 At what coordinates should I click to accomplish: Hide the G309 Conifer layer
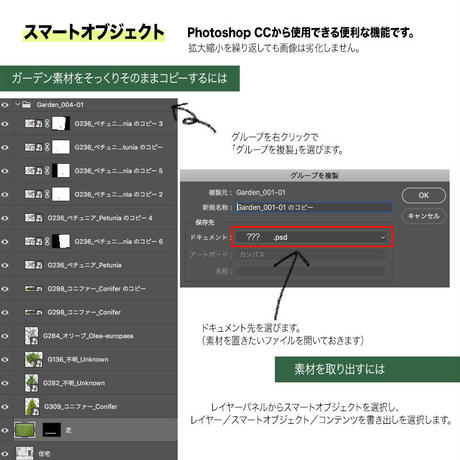pos(5,407)
